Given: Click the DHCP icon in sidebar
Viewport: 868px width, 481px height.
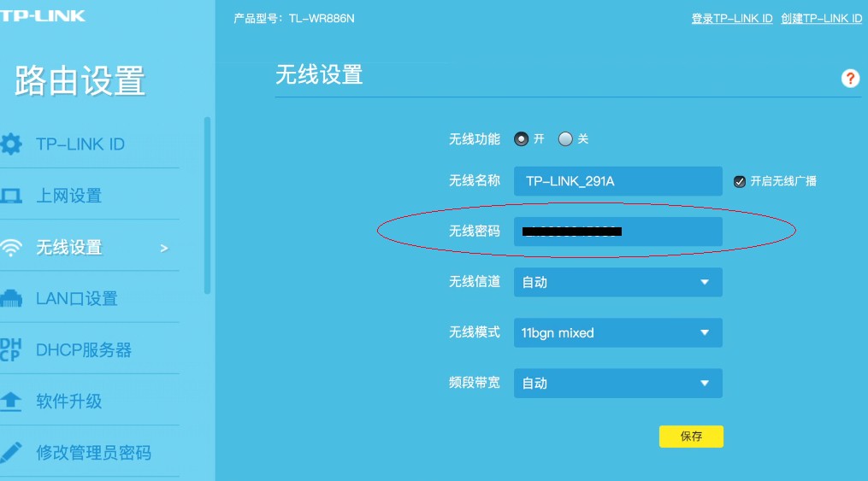Looking at the screenshot, I should pos(10,350).
